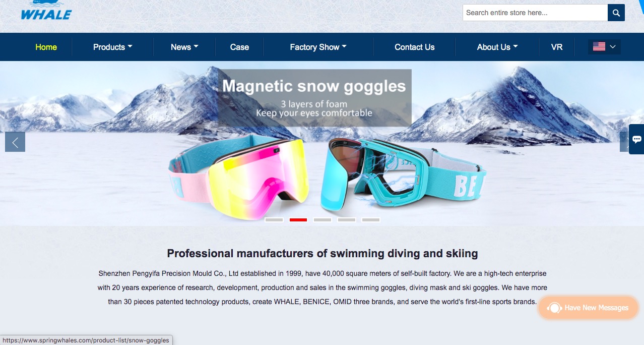
Task: Go to previous banner slide arrow
Action: pos(15,142)
